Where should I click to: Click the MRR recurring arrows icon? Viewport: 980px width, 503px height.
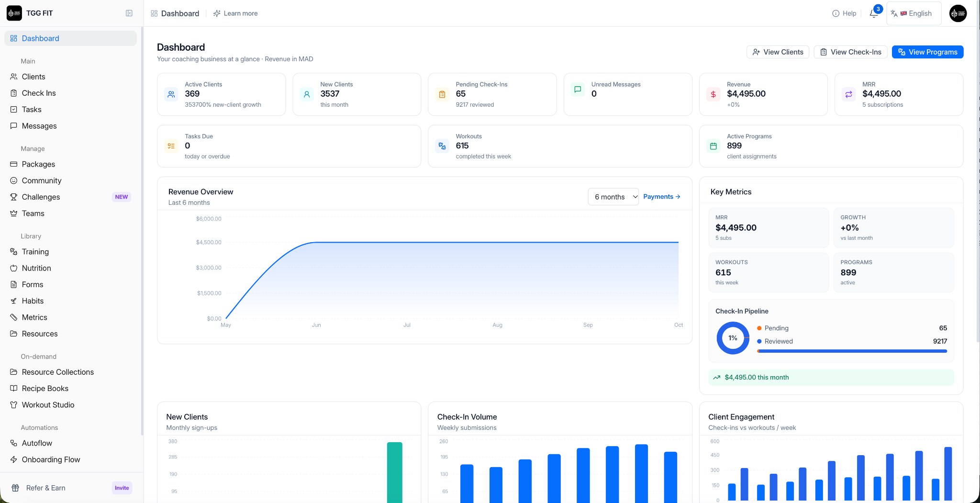coord(848,94)
